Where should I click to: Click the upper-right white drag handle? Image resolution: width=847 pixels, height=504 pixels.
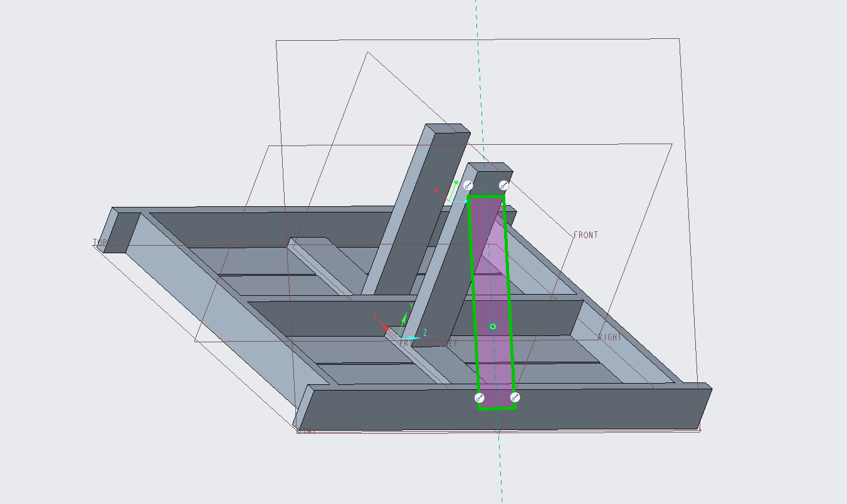(x=503, y=185)
